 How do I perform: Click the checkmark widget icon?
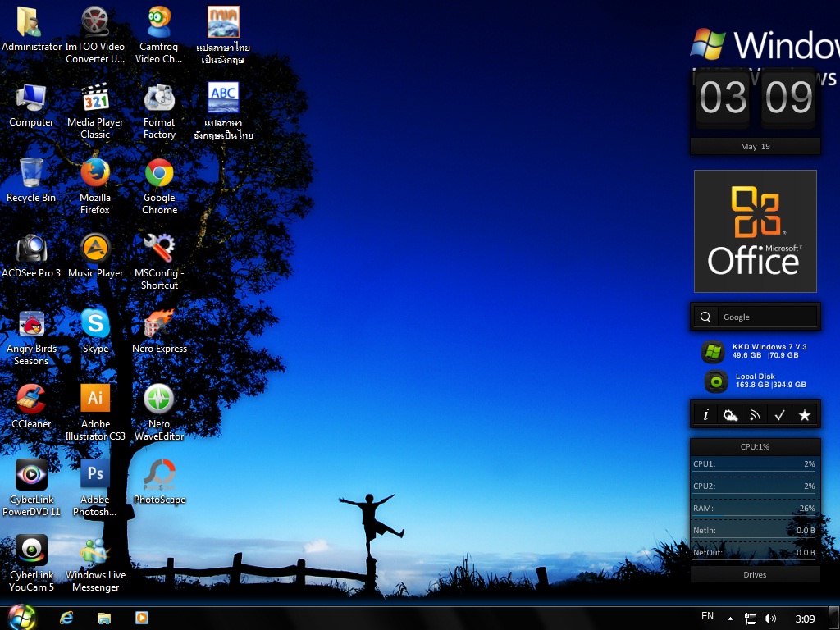pyautogui.click(x=779, y=414)
